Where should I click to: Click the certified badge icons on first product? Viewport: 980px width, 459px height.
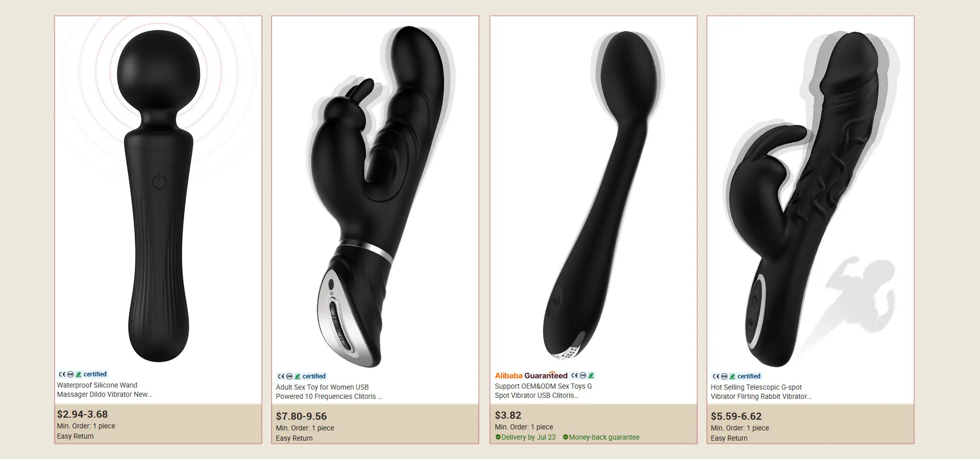coord(83,374)
